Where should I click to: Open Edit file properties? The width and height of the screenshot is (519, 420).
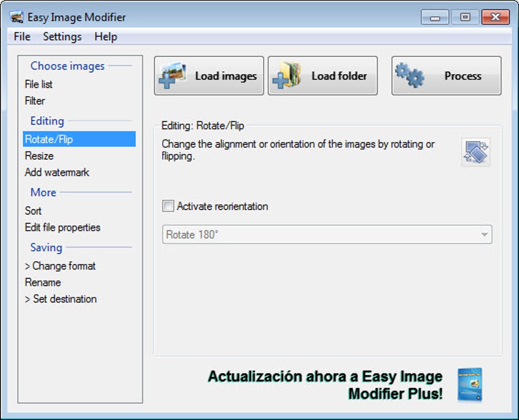(x=63, y=227)
